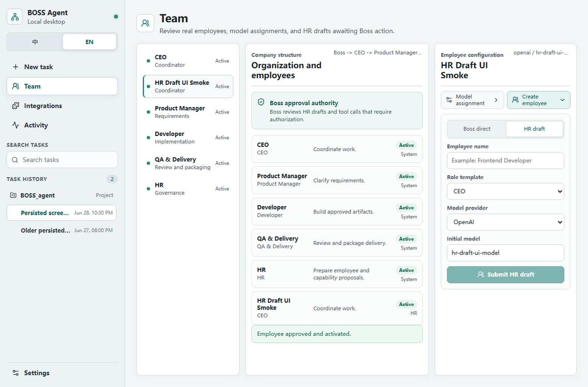Click the CEO card in organization list
This screenshot has height=387, width=588.
pyautogui.click(x=337, y=149)
